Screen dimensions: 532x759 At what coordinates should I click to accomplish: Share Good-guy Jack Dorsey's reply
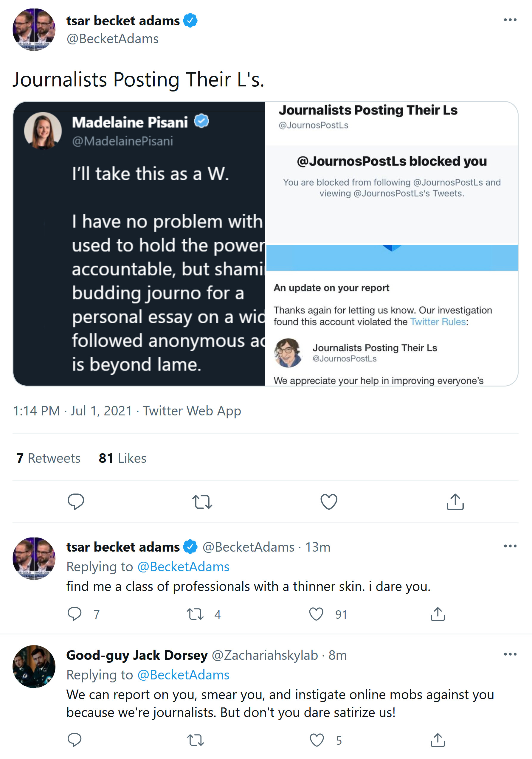click(x=438, y=740)
